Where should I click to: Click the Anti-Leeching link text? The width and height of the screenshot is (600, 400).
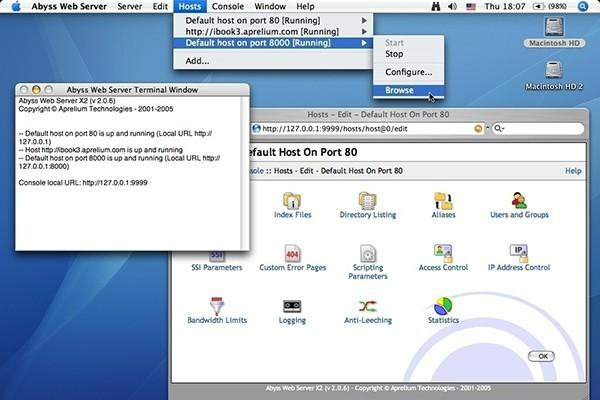click(x=368, y=320)
